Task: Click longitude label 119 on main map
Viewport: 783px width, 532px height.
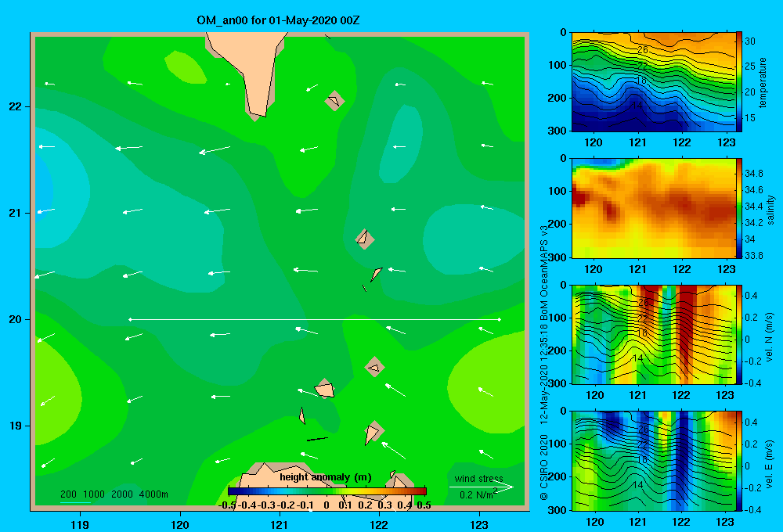Action: pos(80,524)
